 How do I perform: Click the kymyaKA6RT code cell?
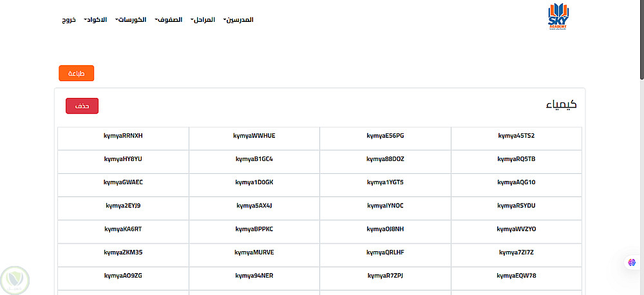(123, 229)
